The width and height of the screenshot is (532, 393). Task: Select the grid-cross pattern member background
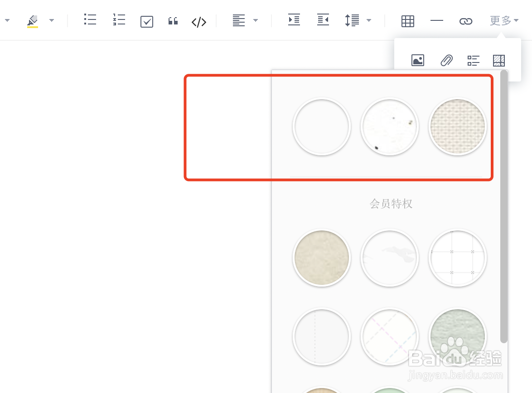(457, 258)
